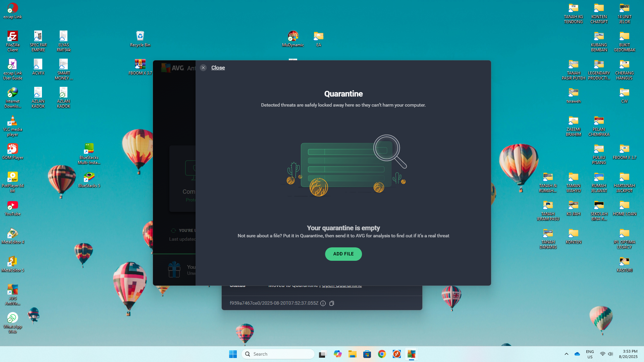The width and height of the screenshot is (644, 362).
Task: Click the info icon beside detection ID
Action: point(323,303)
